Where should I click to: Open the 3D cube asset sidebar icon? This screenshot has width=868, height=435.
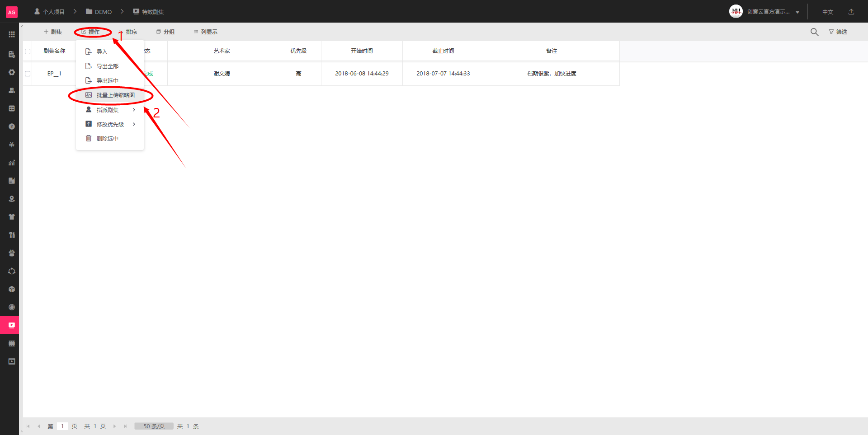[x=12, y=289]
